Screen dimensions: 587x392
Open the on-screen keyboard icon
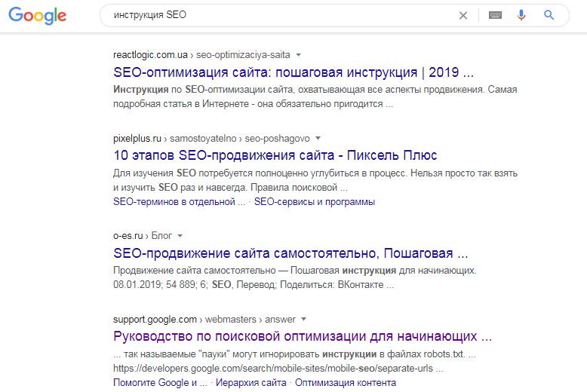[x=495, y=15]
